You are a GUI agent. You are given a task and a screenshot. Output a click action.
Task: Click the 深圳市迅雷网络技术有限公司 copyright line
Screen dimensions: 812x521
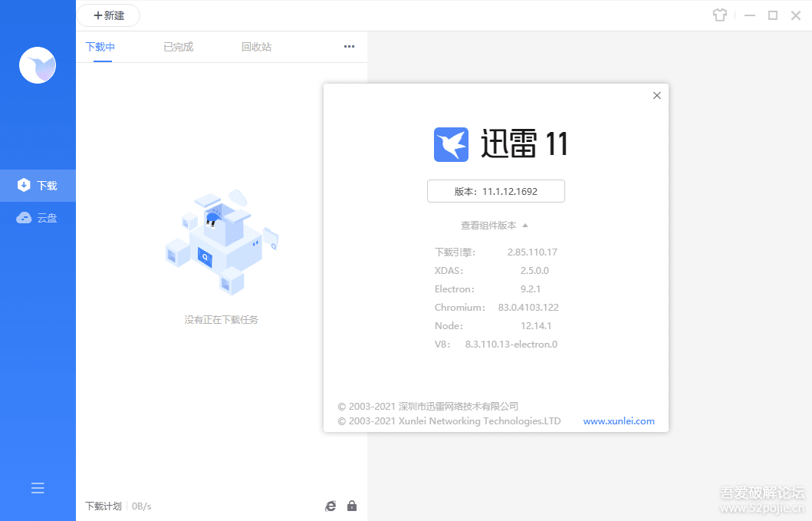click(x=429, y=407)
